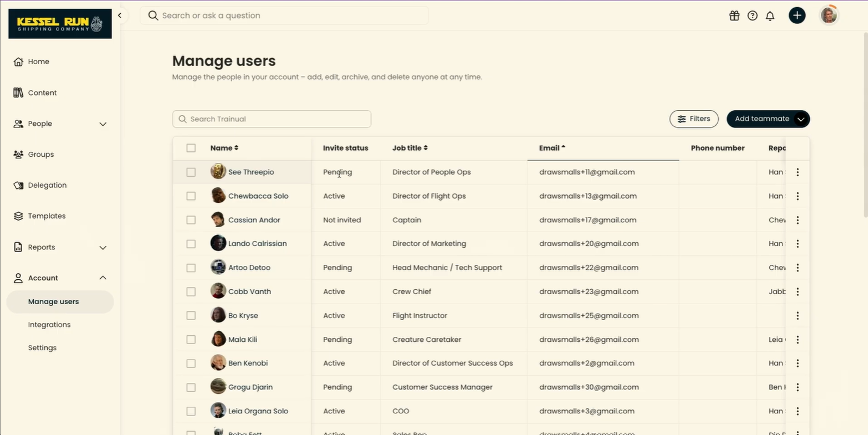Toggle the select-all checkbox in table header

tap(191, 148)
